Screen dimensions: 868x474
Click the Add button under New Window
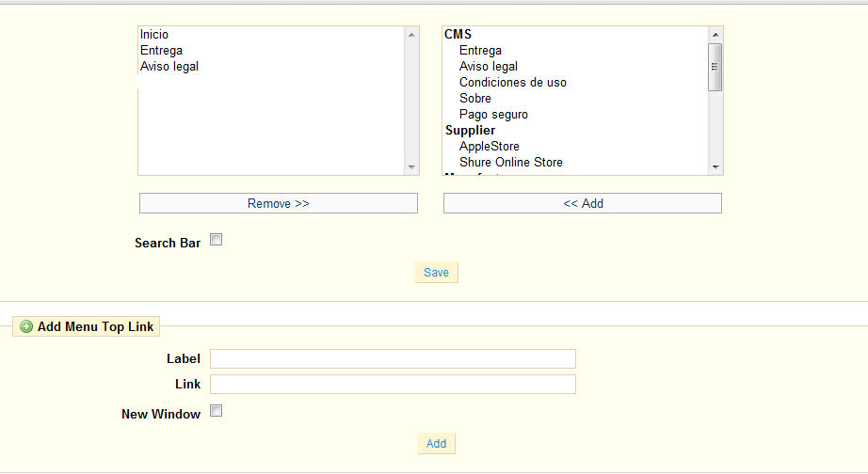pos(436,444)
